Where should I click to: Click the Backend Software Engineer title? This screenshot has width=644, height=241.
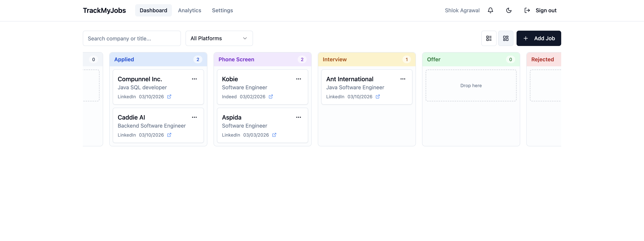pyautogui.click(x=151, y=126)
